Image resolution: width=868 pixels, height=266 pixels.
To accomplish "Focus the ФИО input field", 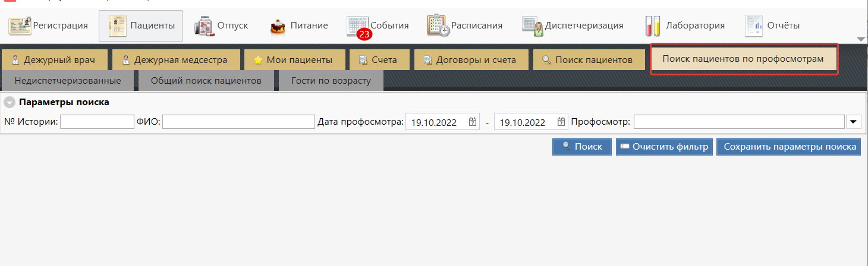I will point(238,122).
